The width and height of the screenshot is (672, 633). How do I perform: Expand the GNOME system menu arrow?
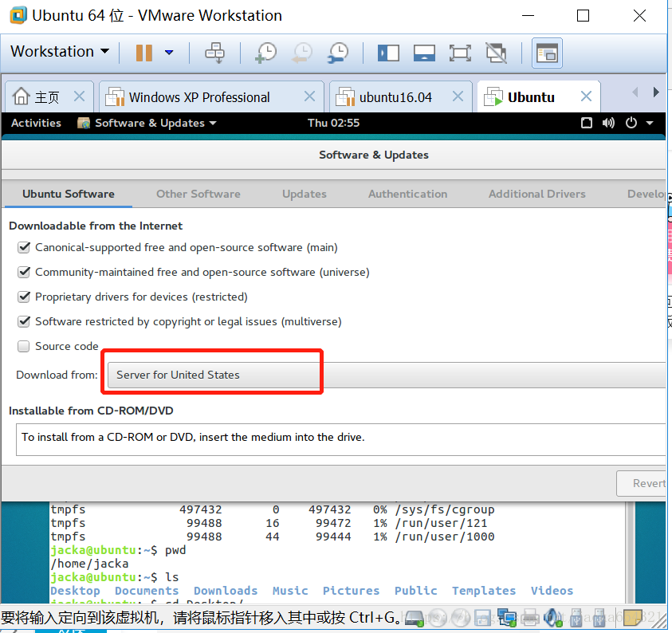pyautogui.click(x=650, y=123)
